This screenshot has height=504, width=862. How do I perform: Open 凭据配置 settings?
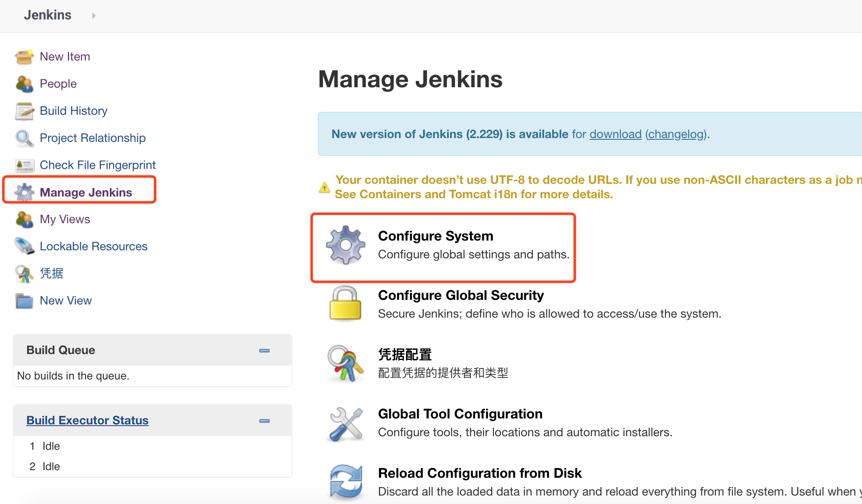click(405, 354)
